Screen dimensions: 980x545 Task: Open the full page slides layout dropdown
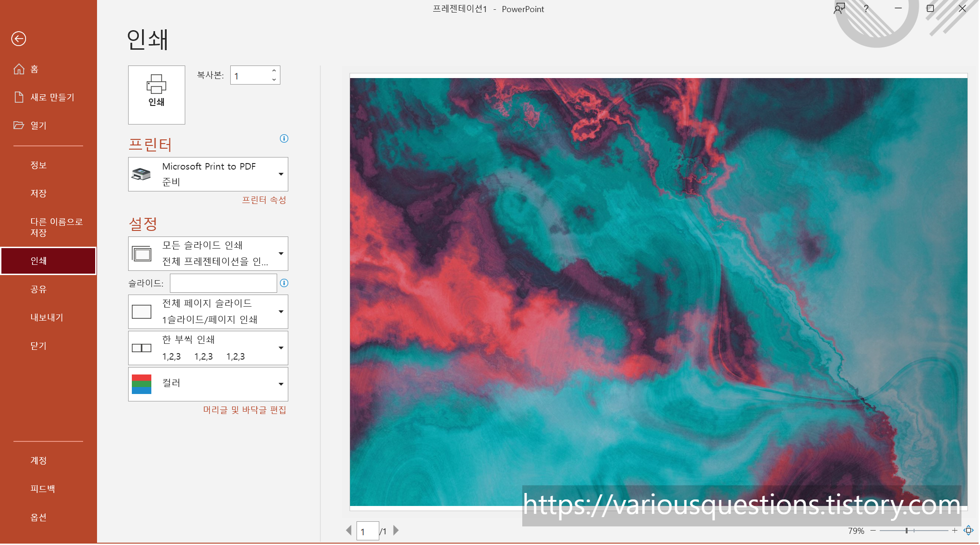click(x=208, y=312)
